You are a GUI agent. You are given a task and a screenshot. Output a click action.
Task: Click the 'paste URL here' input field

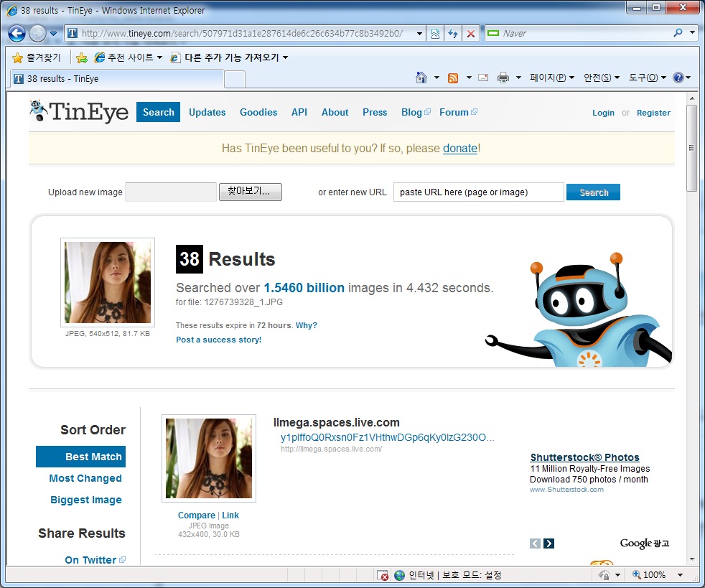click(x=478, y=192)
